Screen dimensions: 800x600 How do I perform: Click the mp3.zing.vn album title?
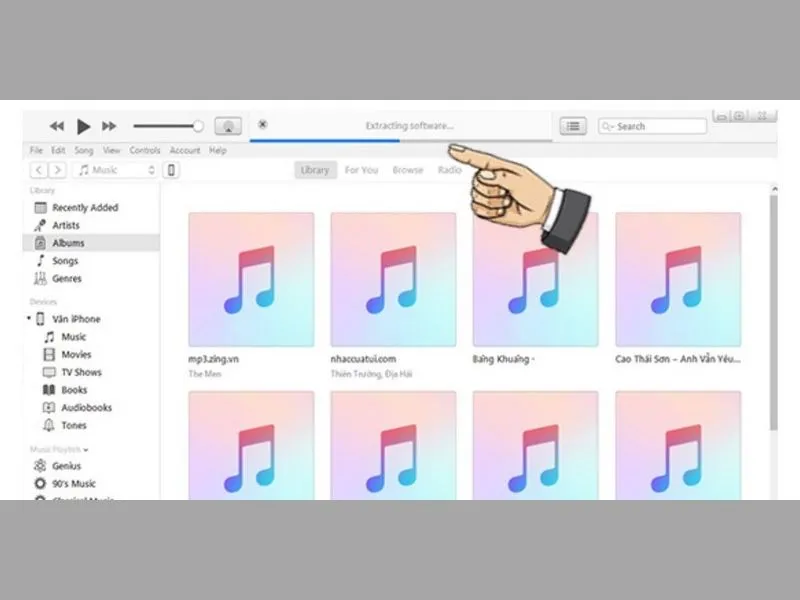[x=213, y=359]
